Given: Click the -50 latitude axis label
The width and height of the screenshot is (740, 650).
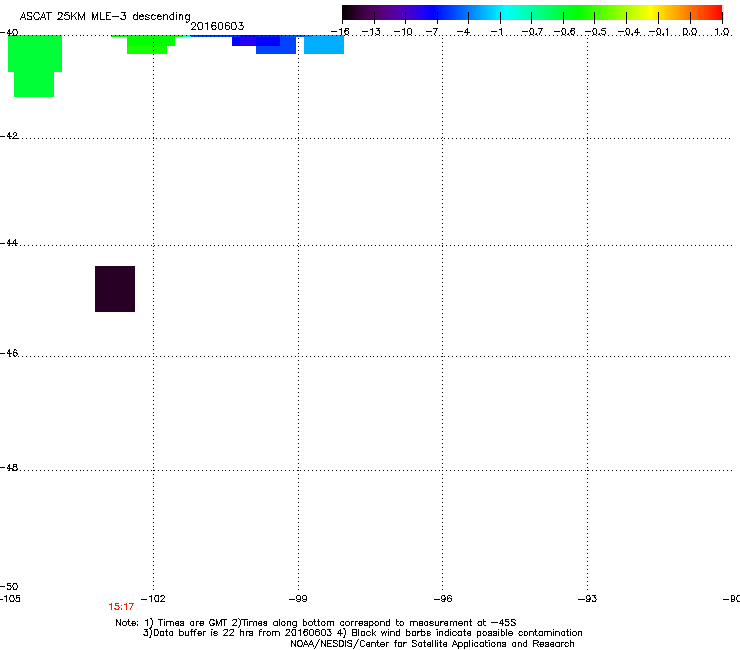Looking at the screenshot, I should (9, 587).
